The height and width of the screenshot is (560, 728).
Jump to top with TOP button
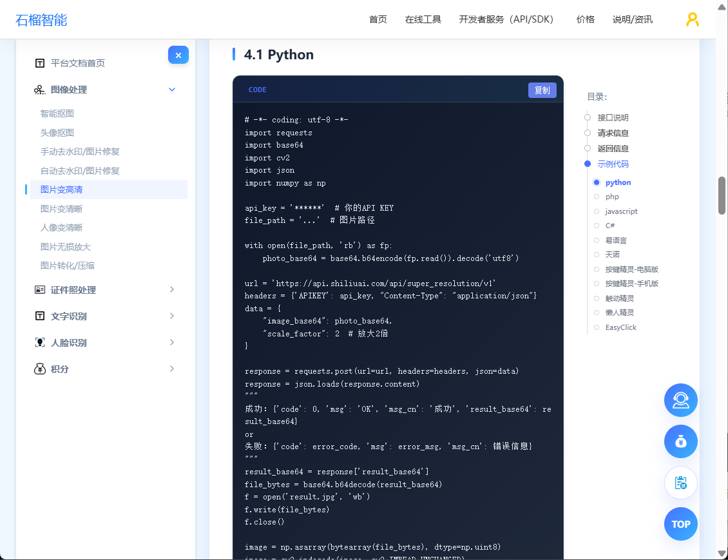(680, 525)
